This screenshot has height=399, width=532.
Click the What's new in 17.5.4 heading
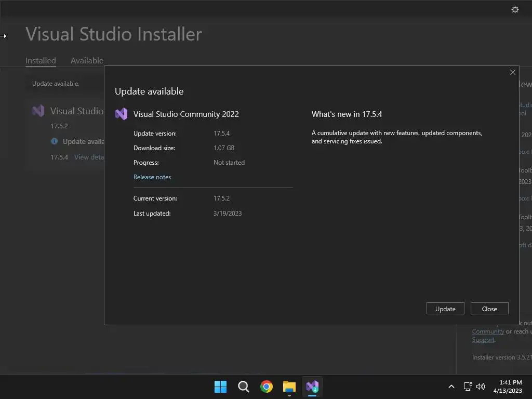[347, 114]
